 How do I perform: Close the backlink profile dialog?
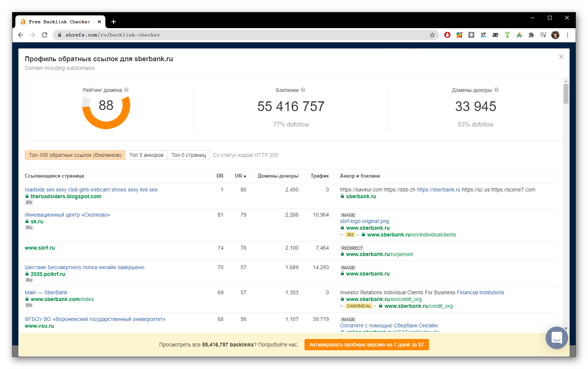[x=561, y=57]
